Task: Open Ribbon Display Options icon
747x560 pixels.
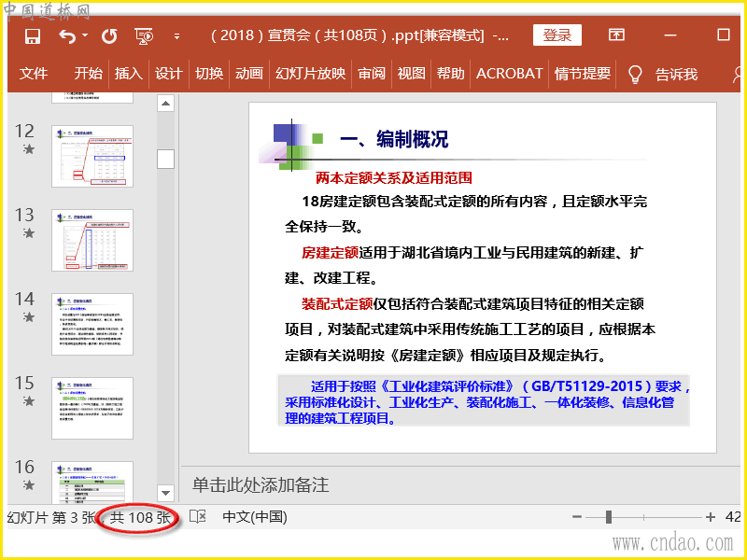Action: tap(616, 35)
